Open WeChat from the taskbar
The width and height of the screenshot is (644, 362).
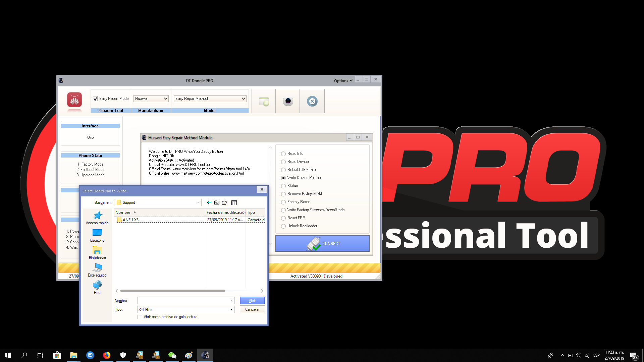(x=172, y=355)
